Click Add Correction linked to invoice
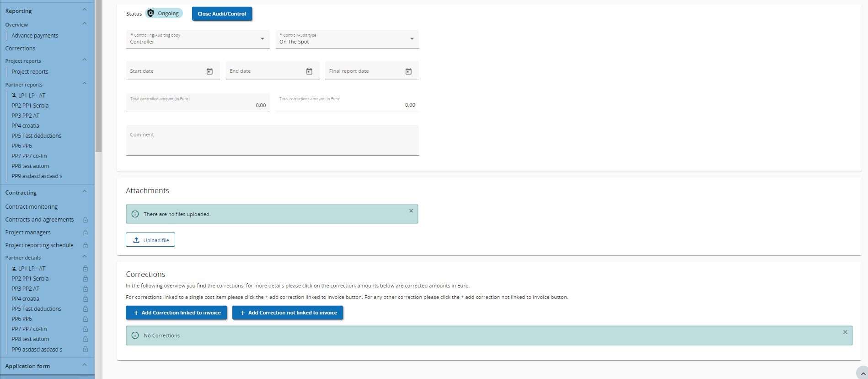The image size is (868, 379). click(x=177, y=313)
